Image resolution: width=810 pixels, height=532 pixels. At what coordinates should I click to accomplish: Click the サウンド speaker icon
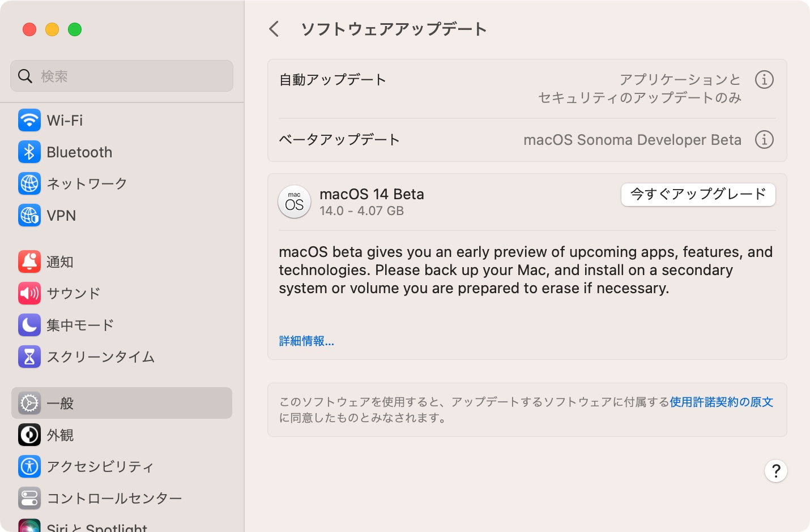[29, 293]
